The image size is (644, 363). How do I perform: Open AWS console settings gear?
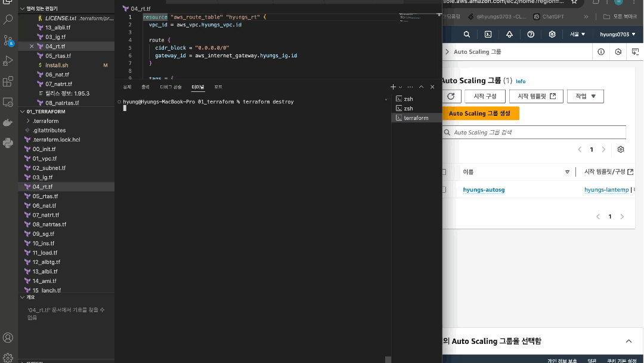pyautogui.click(x=552, y=35)
